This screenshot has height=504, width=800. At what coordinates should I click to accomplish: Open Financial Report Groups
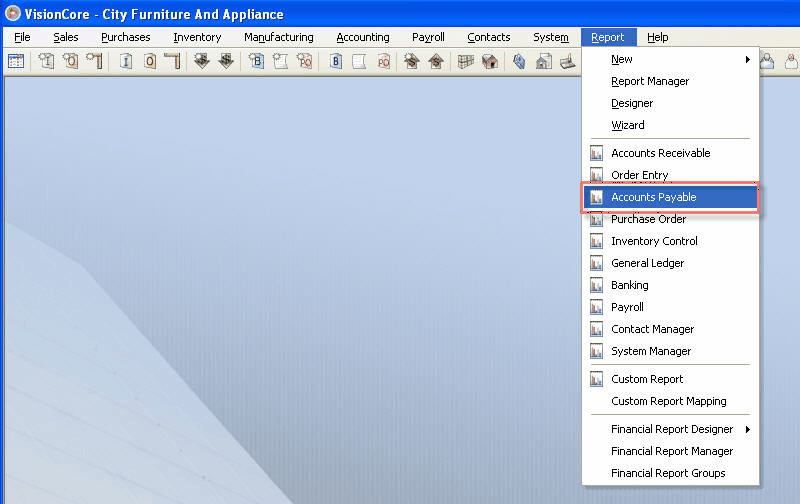[x=670, y=473]
